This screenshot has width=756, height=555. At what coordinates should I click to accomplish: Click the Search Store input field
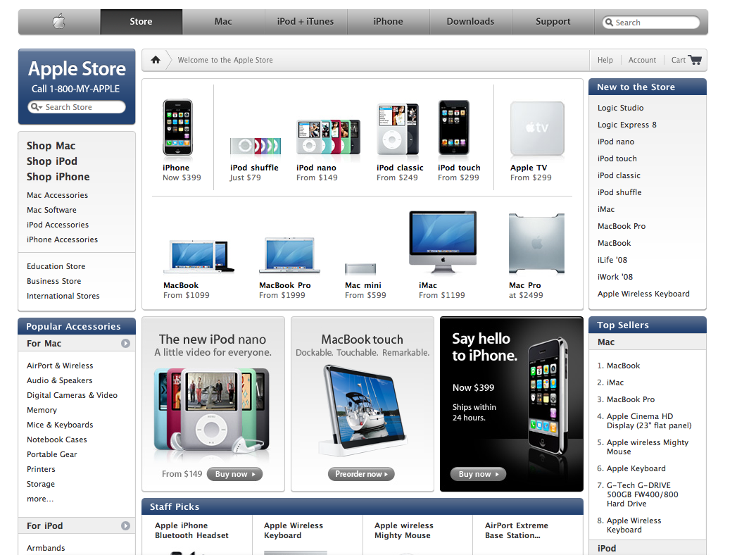coord(77,107)
